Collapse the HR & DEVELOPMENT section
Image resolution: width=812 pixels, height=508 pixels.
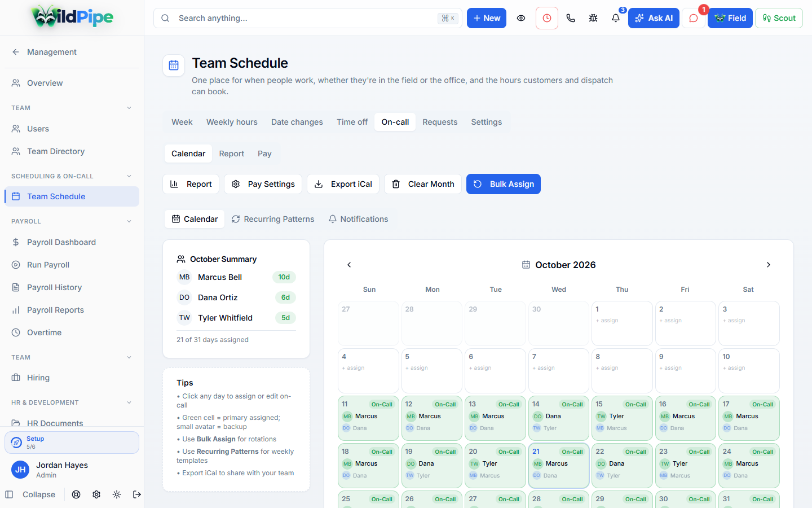129,402
